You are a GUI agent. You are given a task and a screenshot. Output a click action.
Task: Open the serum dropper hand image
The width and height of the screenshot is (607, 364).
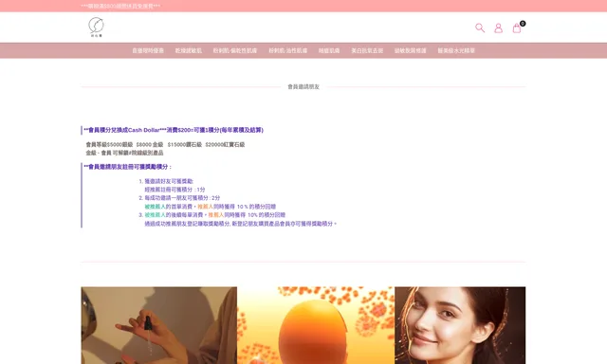point(159,325)
